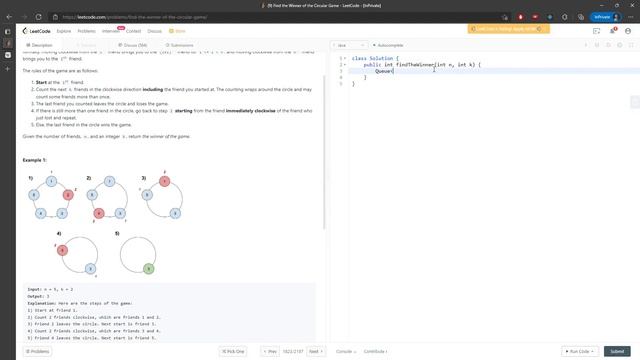Switch to the Submissions tab
Viewport: 640px width, 360px height.
(x=180, y=45)
